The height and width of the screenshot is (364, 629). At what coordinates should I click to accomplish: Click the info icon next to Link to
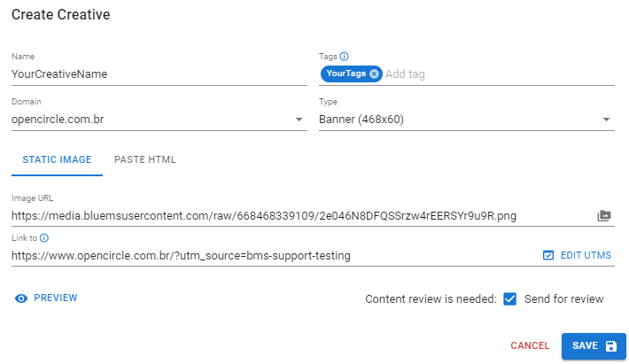coord(44,237)
